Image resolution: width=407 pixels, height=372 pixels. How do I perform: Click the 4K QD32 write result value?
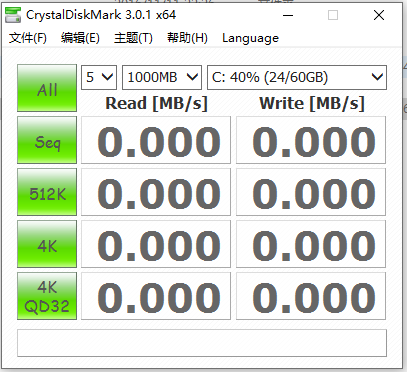pos(311,296)
